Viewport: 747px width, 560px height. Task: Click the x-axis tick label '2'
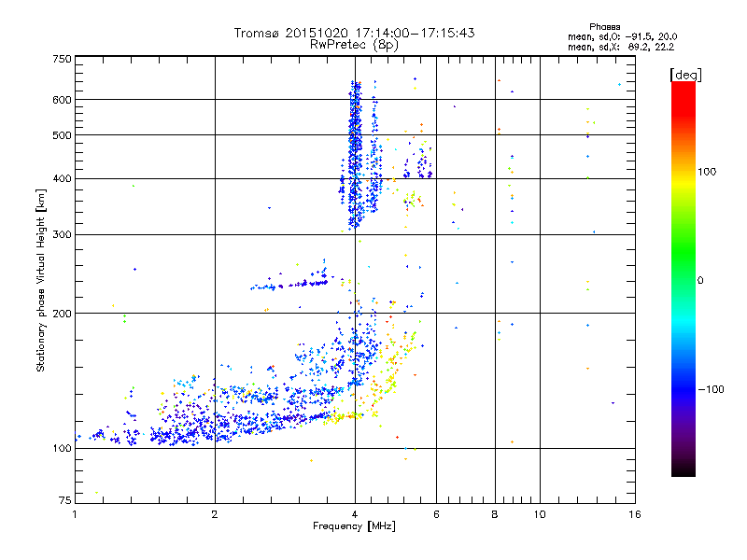pos(215,514)
